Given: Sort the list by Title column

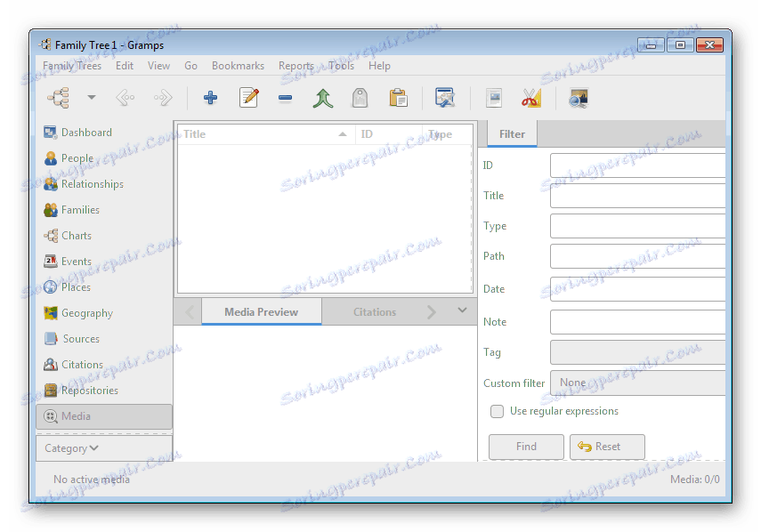Looking at the screenshot, I should click(266, 133).
